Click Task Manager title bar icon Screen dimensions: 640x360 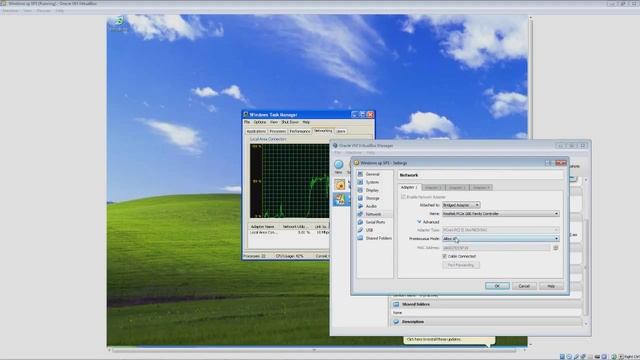click(246, 115)
